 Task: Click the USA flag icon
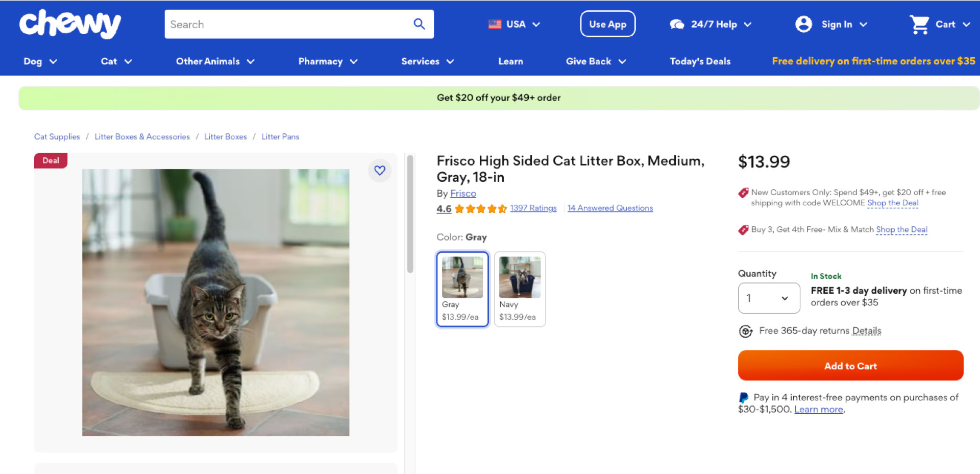(x=495, y=24)
